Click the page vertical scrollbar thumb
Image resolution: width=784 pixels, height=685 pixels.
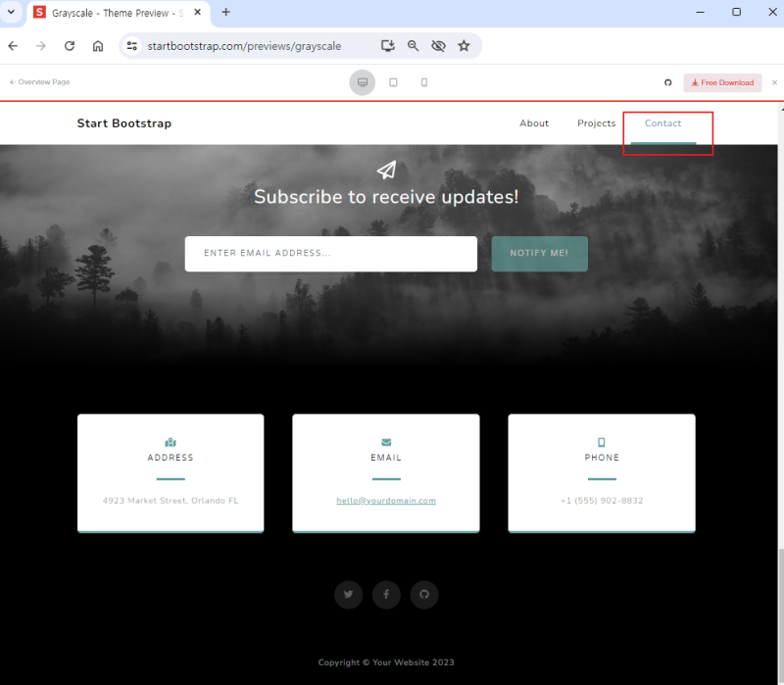(x=780, y=616)
